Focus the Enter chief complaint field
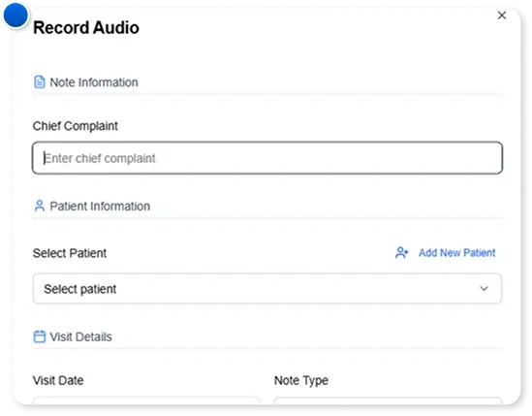The width and height of the screenshot is (532, 416). pyautogui.click(x=267, y=158)
